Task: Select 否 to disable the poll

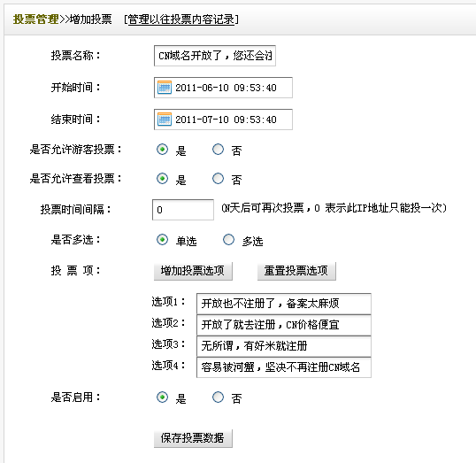Action: [218, 397]
